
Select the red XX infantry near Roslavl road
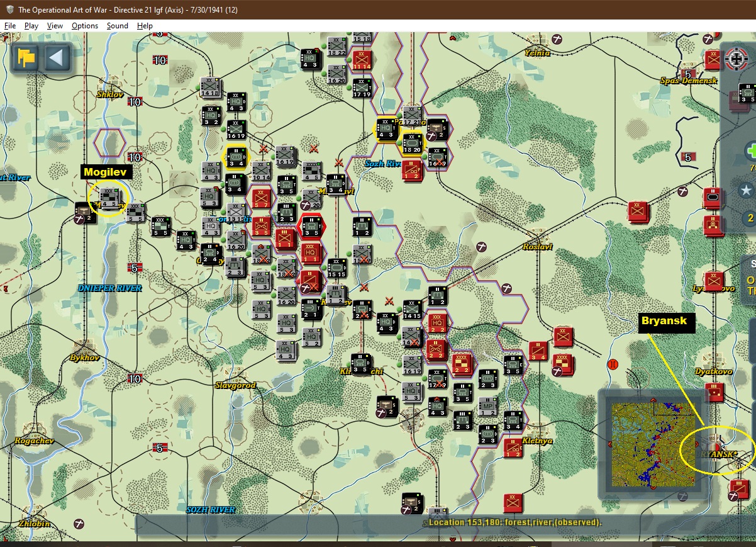tap(638, 211)
